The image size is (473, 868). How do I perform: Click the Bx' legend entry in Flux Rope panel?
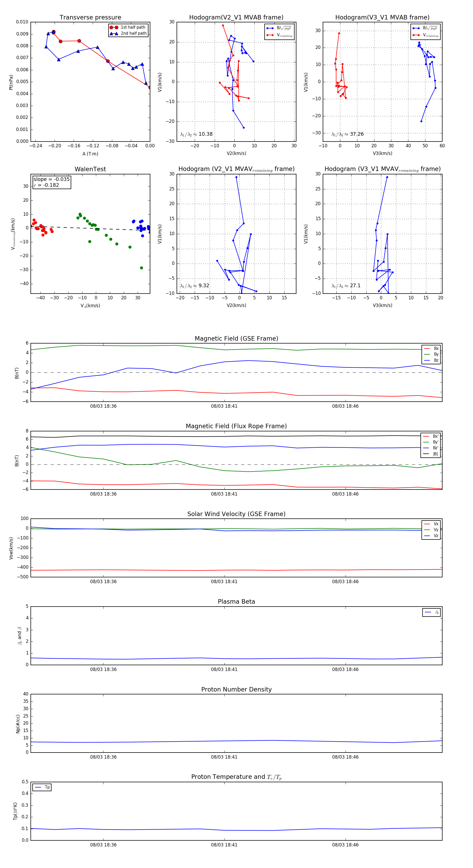(431, 436)
